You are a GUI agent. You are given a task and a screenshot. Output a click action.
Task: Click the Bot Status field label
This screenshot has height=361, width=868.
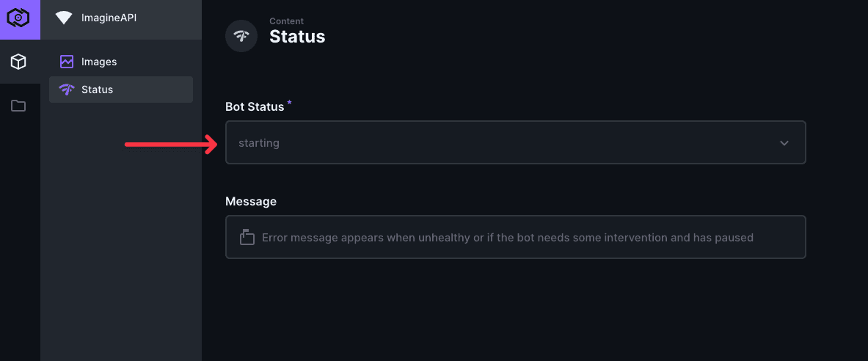click(255, 107)
